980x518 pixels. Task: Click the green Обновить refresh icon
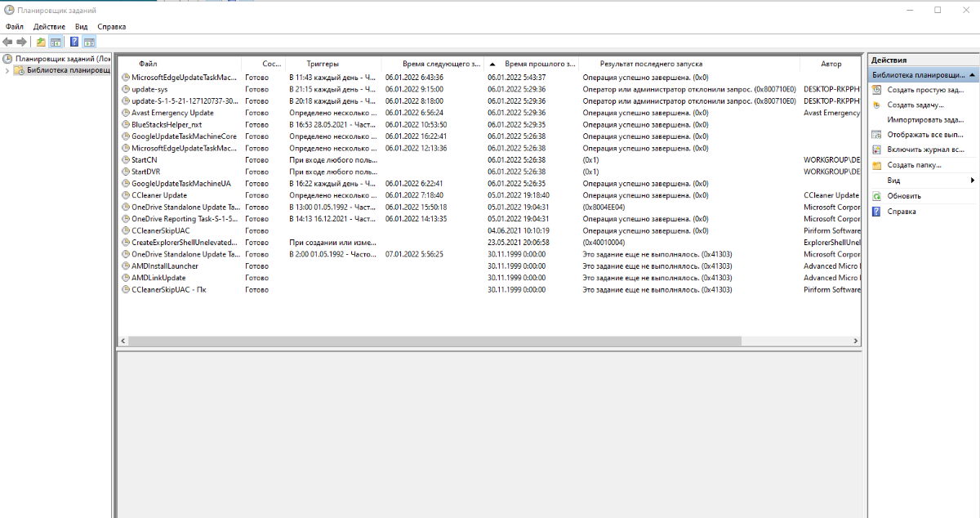tap(877, 196)
